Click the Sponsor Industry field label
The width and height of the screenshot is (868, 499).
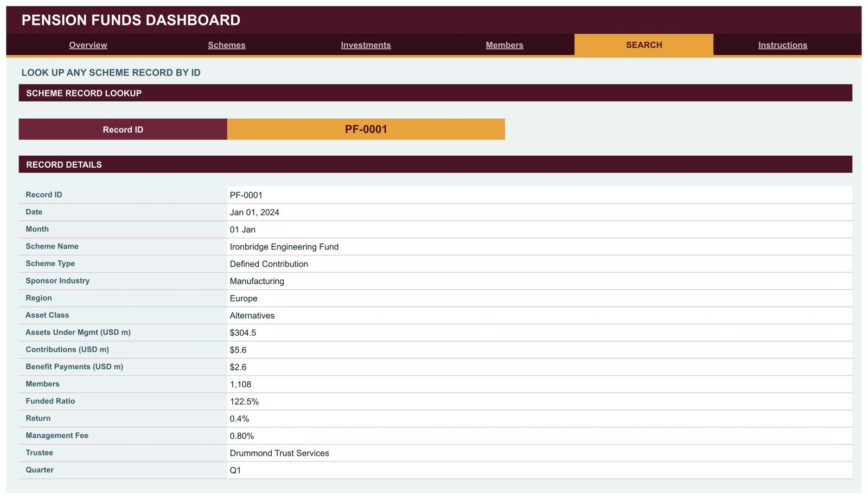(58, 281)
